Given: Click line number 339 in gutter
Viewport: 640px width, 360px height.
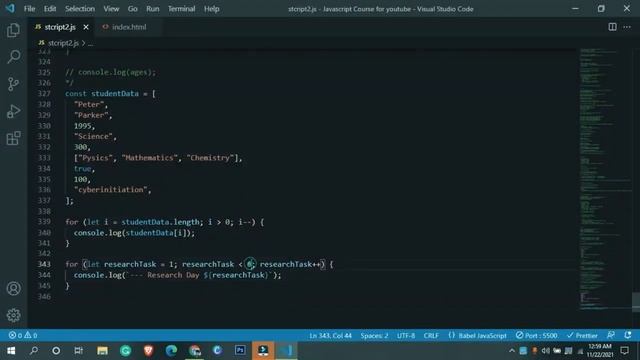Looking at the screenshot, I should point(44,222).
